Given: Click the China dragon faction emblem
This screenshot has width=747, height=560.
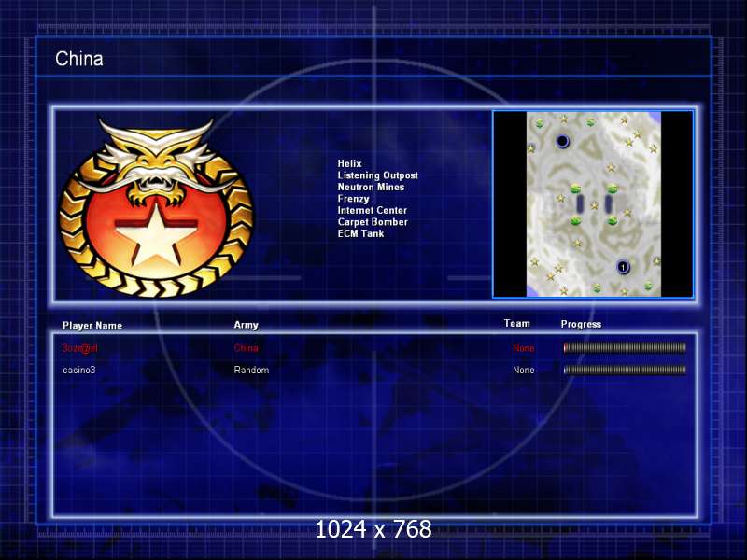Looking at the screenshot, I should click(156, 207).
